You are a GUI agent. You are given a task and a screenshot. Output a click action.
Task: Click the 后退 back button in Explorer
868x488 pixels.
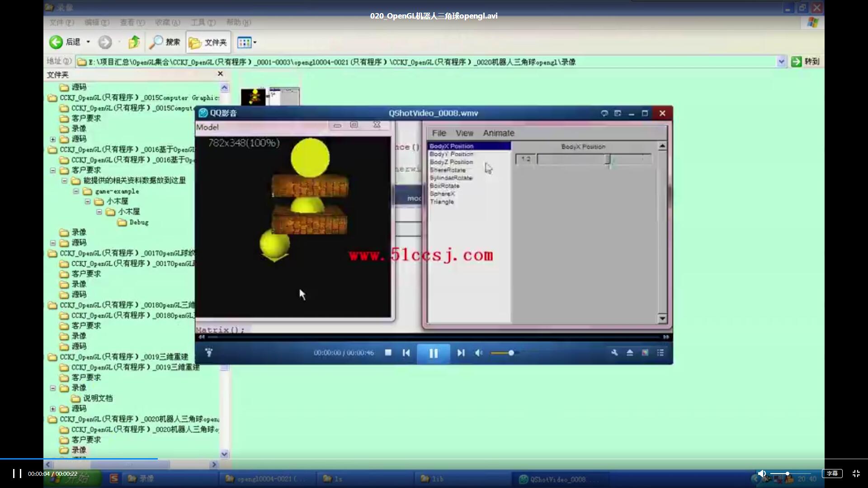[x=65, y=42]
